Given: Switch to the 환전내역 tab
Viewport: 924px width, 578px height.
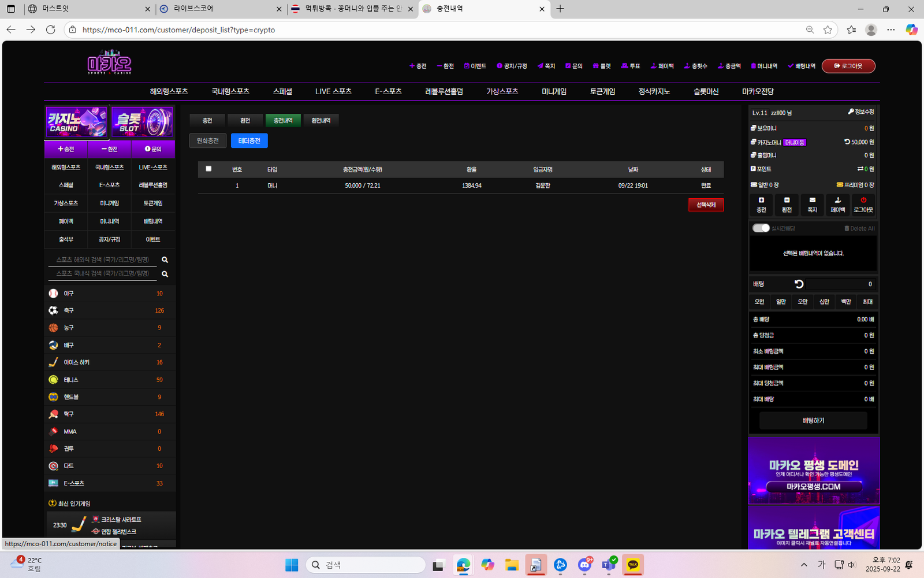Looking at the screenshot, I should [321, 120].
